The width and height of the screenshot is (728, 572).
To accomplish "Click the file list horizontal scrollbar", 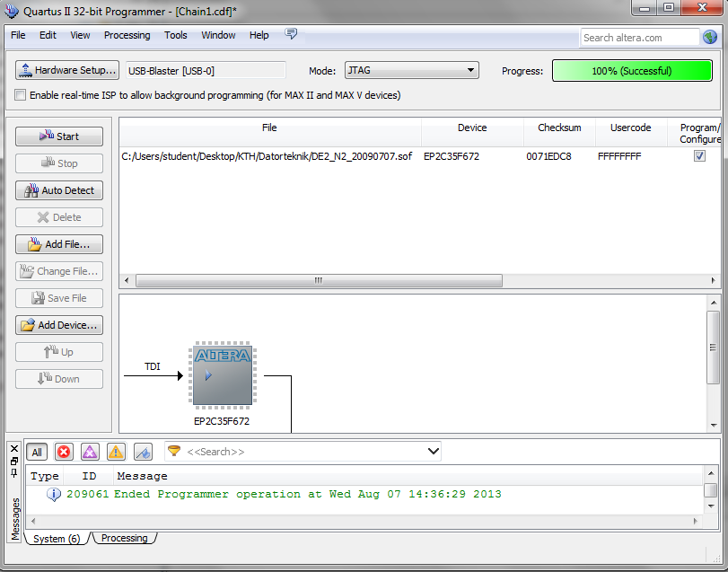I will click(319, 280).
